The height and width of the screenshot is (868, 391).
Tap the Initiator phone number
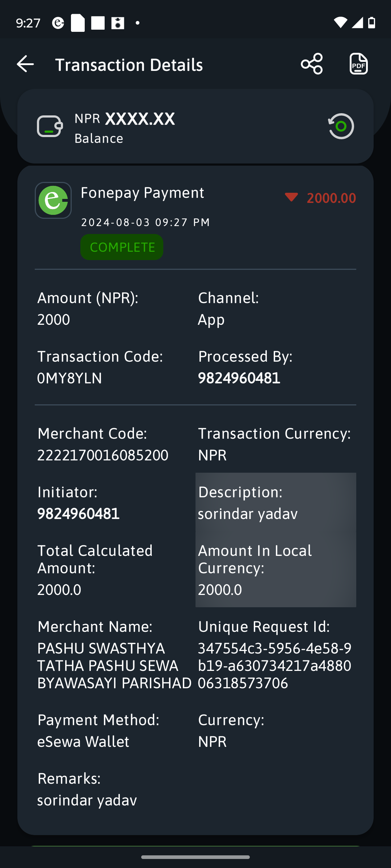point(79,514)
